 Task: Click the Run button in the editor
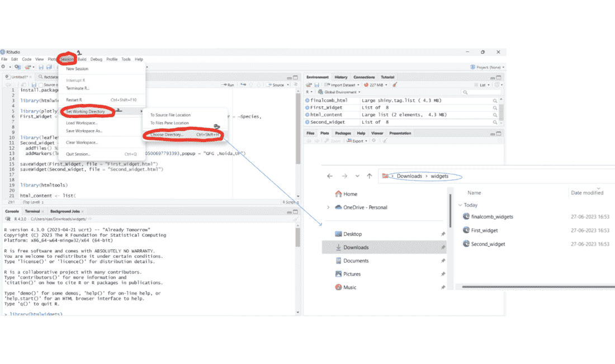point(228,85)
